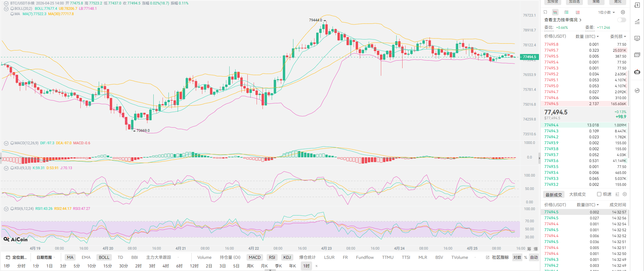Open the dollar document icon in sidebar
Viewport: 644px width, 271px height.
click(637, 5)
